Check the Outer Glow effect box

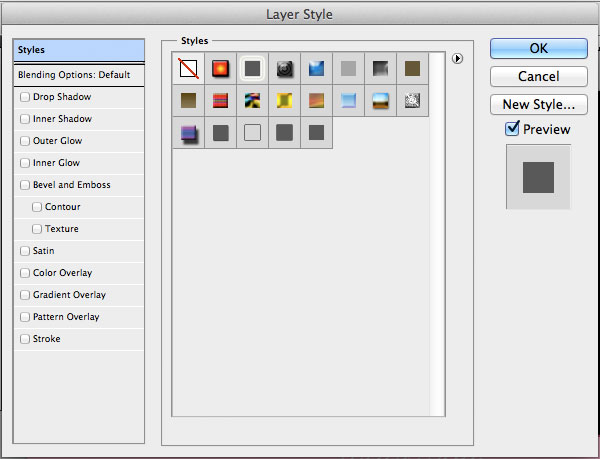(x=25, y=141)
